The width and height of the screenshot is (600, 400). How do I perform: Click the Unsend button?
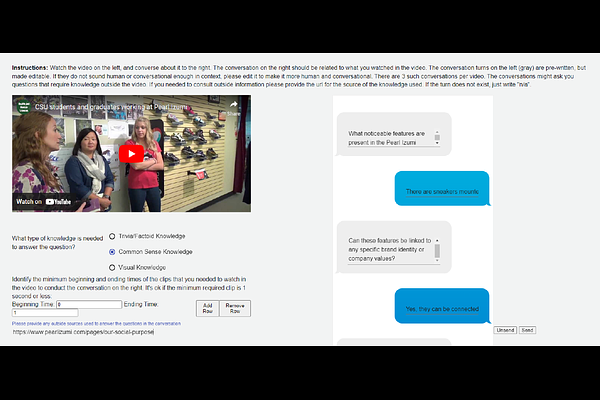click(505, 330)
